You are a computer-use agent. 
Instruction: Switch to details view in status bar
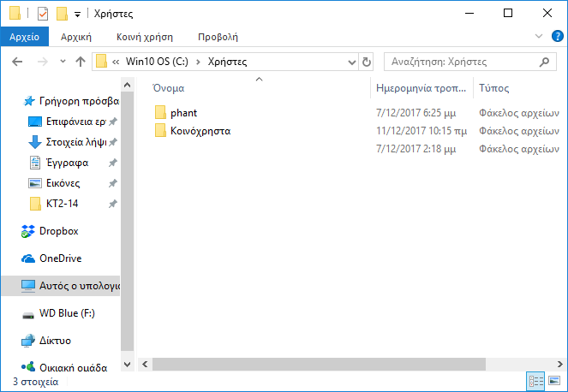(536, 381)
